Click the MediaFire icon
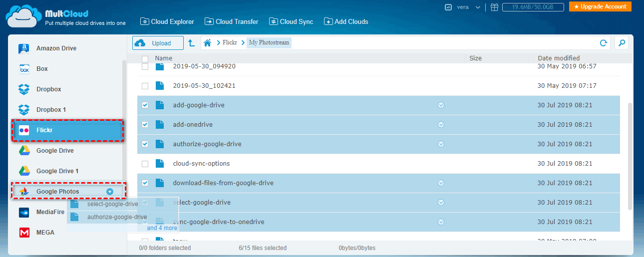 point(24,212)
